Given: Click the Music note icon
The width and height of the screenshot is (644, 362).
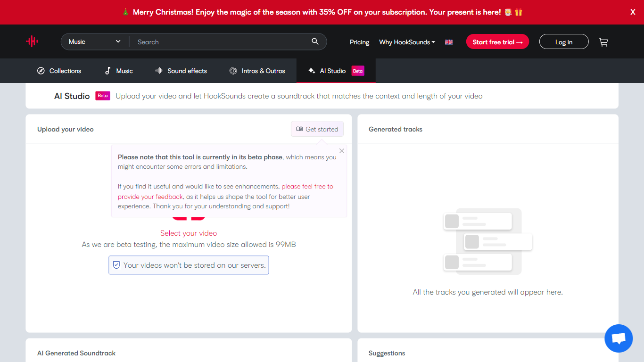Looking at the screenshot, I should [x=108, y=71].
